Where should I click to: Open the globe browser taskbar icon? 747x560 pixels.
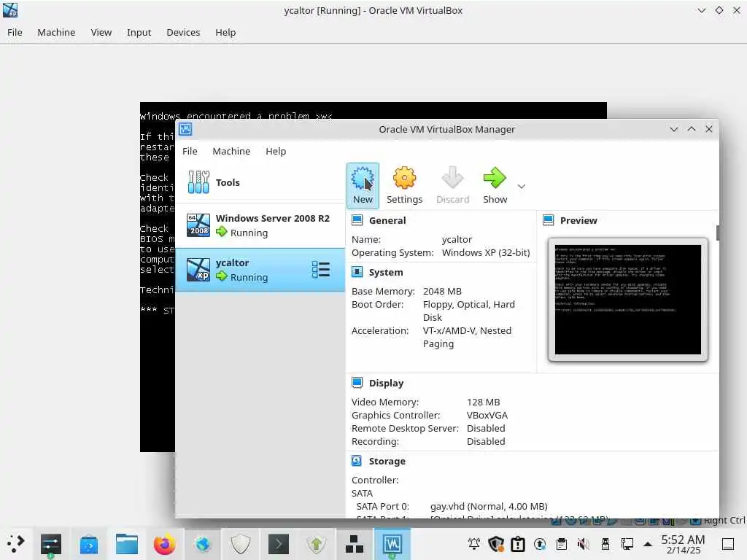203,544
